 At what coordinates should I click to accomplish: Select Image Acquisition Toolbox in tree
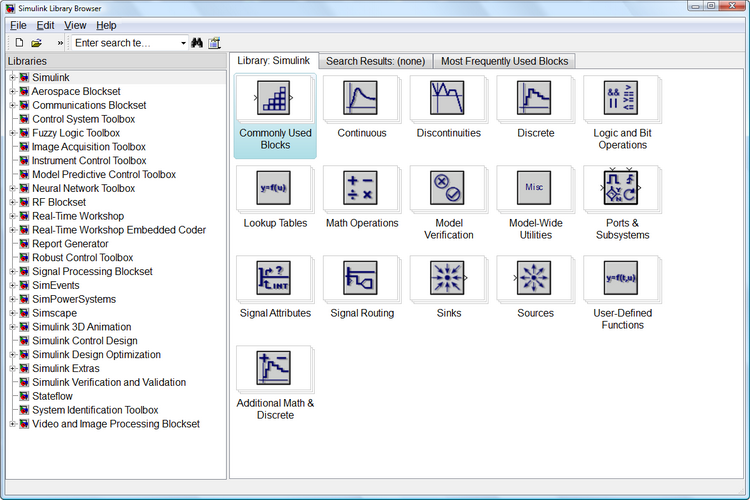pos(89,147)
